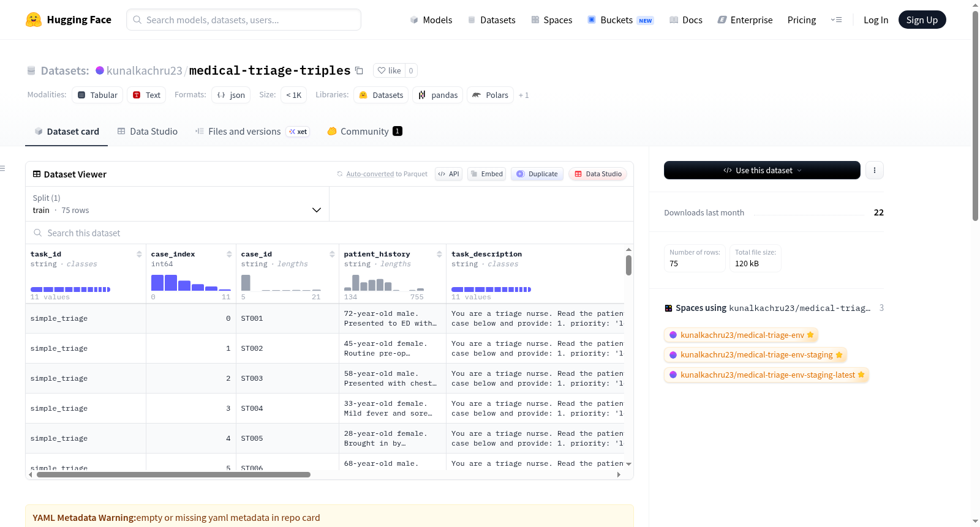Click Log In

tap(876, 20)
